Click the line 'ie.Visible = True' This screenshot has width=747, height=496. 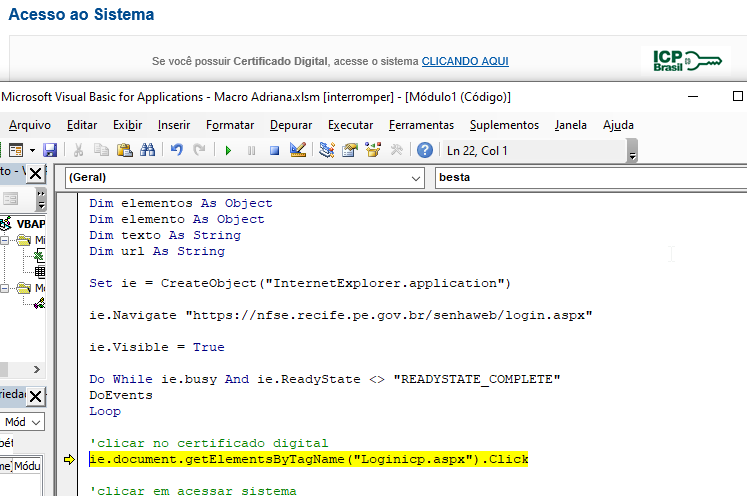tap(157, 347)
